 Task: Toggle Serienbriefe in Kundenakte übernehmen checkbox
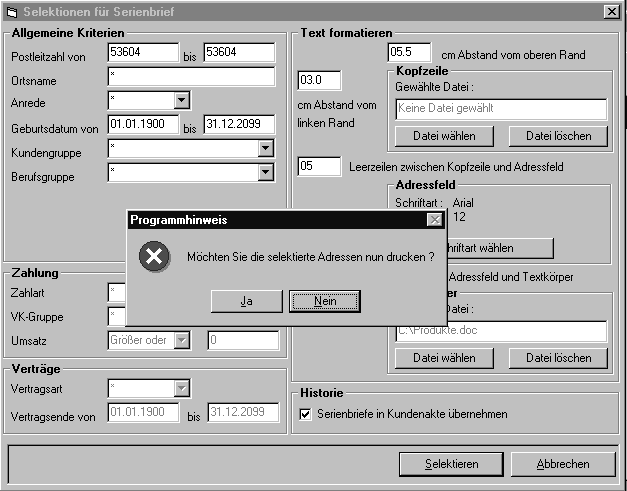[x=306, y=413]
